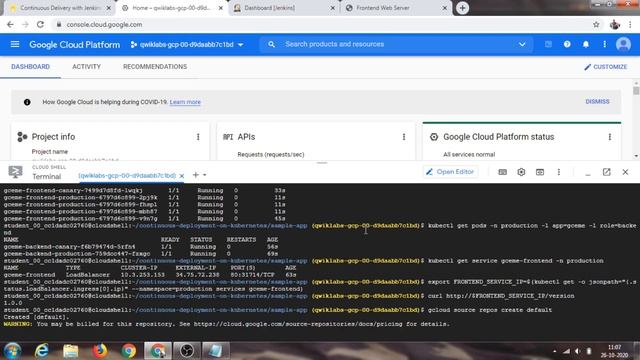Viewport: 640px width, 360px height.
Task: Open OBS Studio from taskbar
Action: tap(187, 351)
